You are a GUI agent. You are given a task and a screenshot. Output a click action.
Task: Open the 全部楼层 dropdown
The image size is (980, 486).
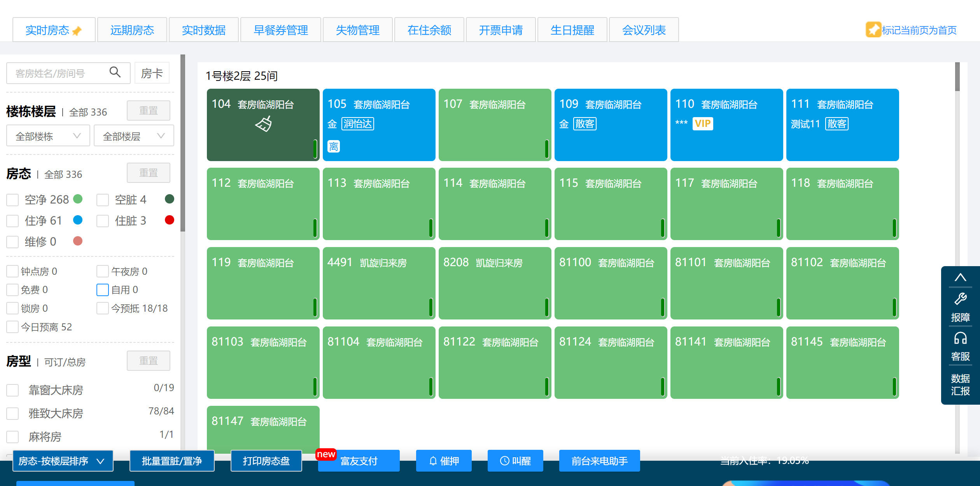134,136
